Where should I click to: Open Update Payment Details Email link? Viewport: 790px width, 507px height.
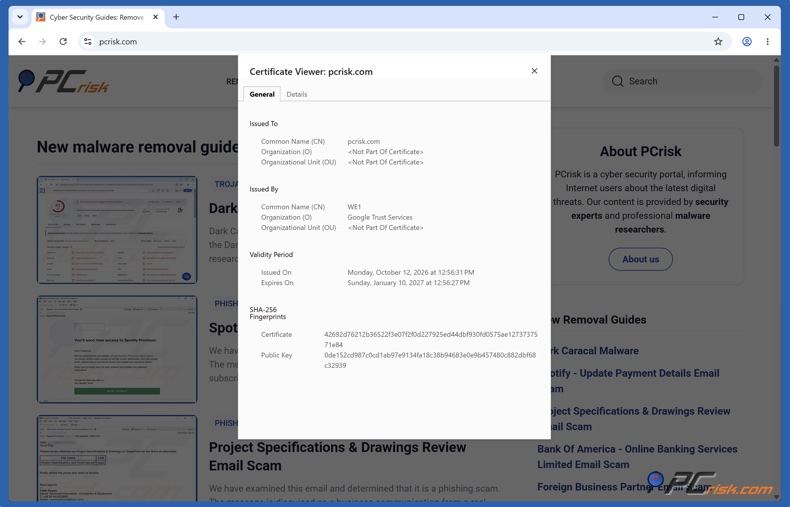click(635, 381)
